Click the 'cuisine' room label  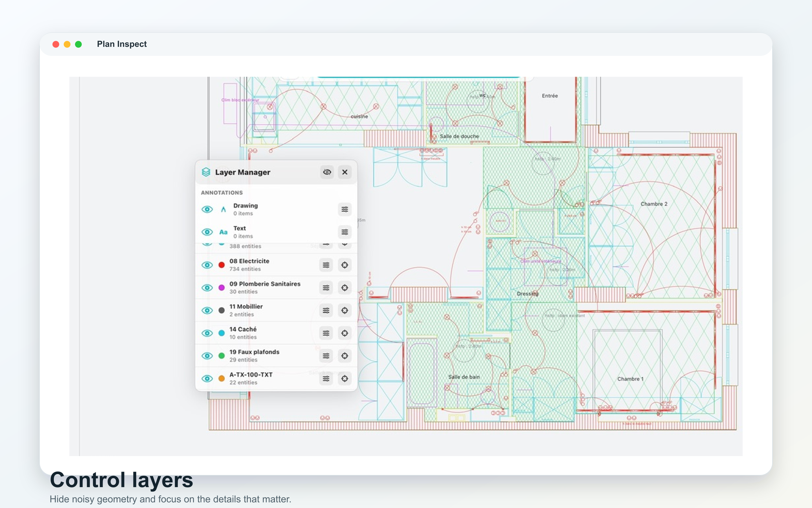pos(359,117)
